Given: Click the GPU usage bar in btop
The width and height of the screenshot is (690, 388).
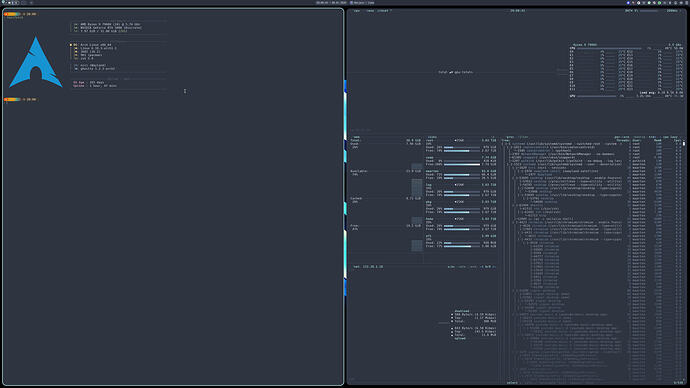Looking at the screenshot, I should click(x=596, y=96).
